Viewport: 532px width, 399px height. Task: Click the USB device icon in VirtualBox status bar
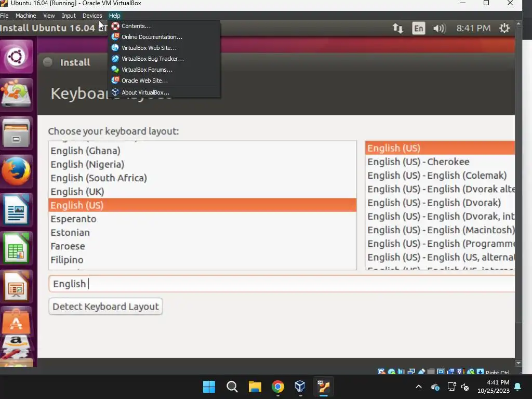(x=421, y=372)
